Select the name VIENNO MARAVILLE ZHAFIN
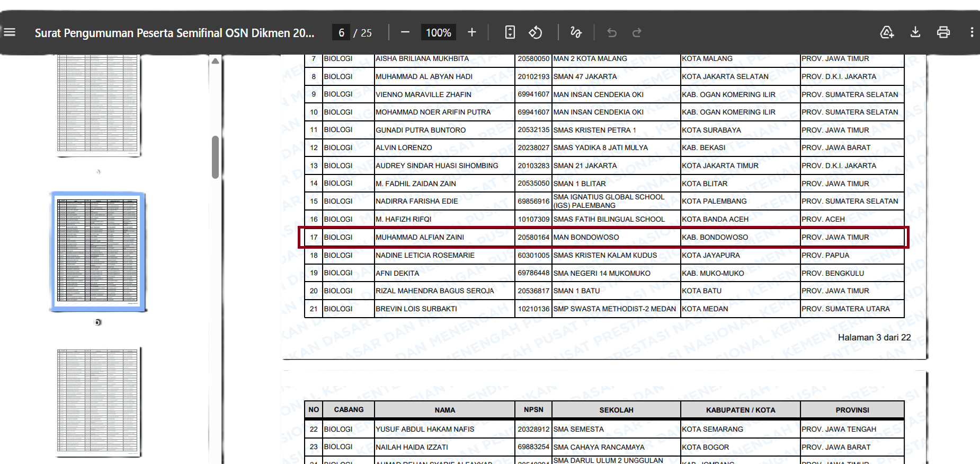The image size is (980, 464). point(423,95)
